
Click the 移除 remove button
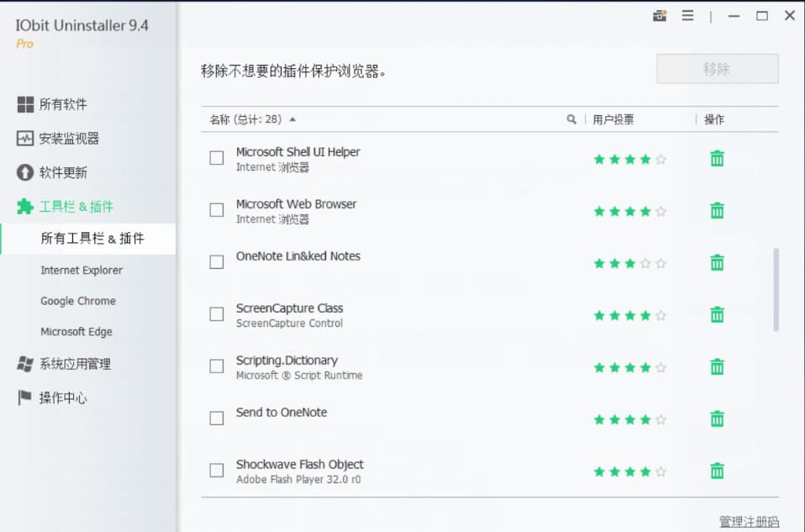pos(718,69)
